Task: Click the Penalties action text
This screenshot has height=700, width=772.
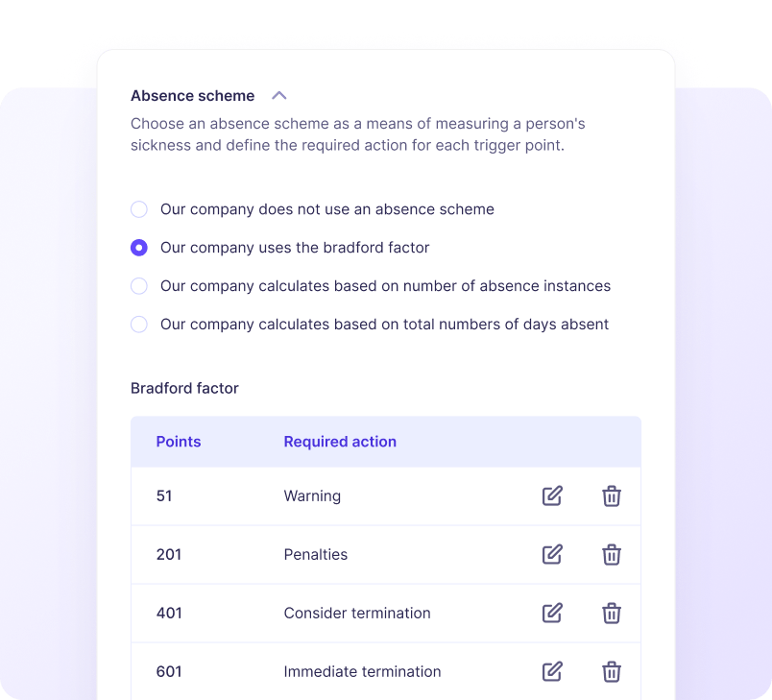Action: pos(316,555)
